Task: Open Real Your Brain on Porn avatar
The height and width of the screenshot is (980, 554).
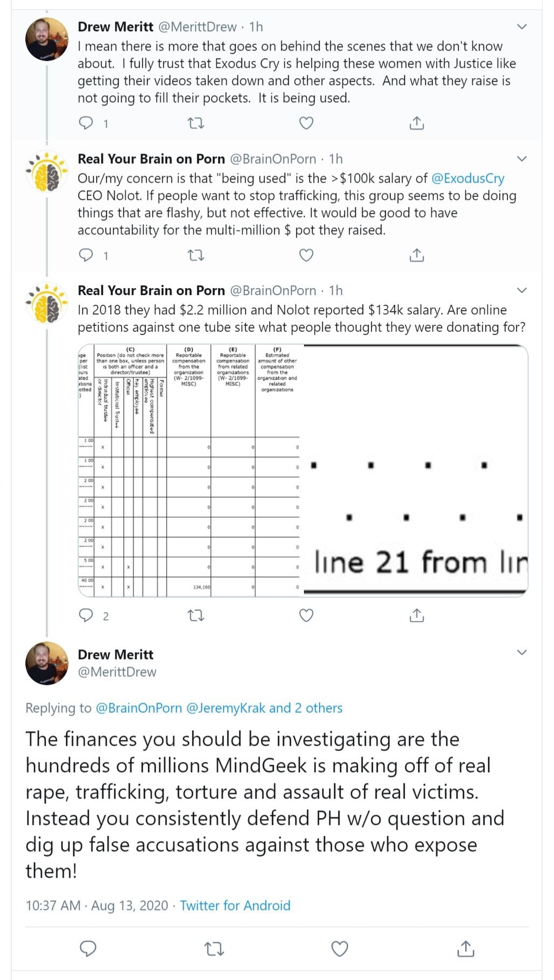Action: point(47,172)
